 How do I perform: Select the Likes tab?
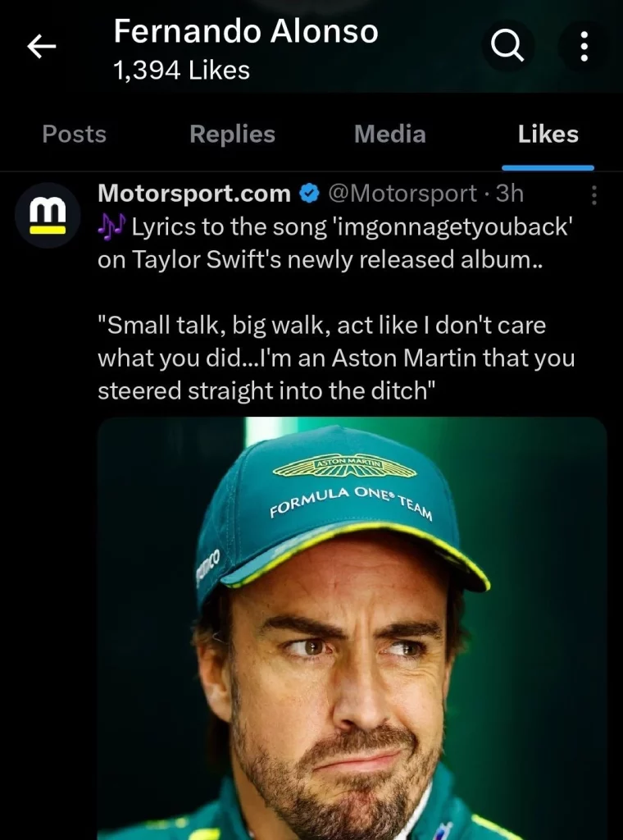[548, 134]
